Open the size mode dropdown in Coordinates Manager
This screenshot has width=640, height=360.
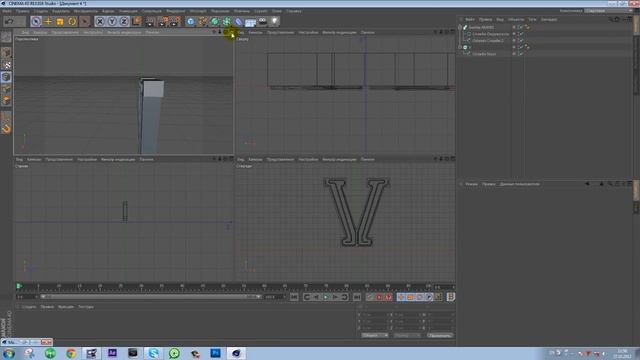pos(407,335)
